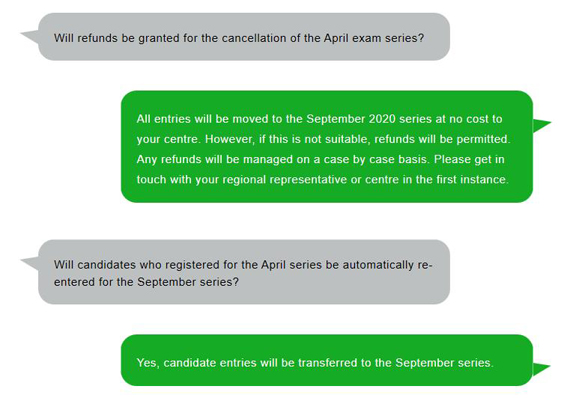
Task: Click the automatic re-entry question bubble
Action: 244,272
